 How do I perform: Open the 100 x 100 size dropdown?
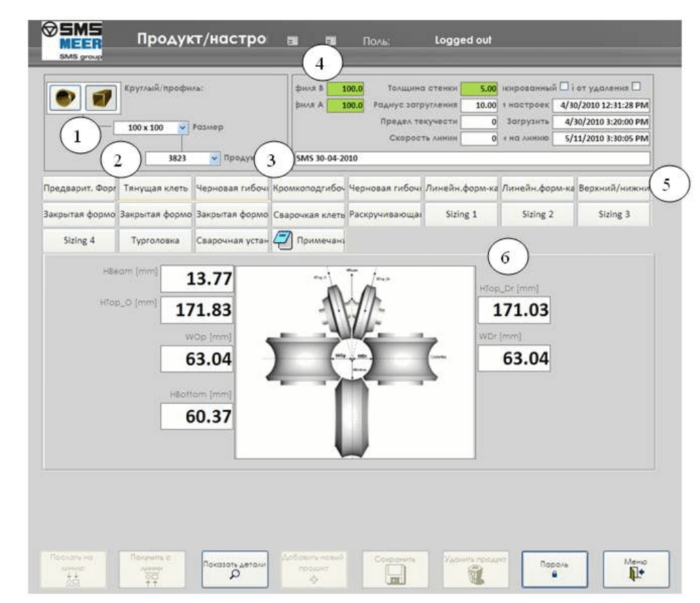coord(183,128)
